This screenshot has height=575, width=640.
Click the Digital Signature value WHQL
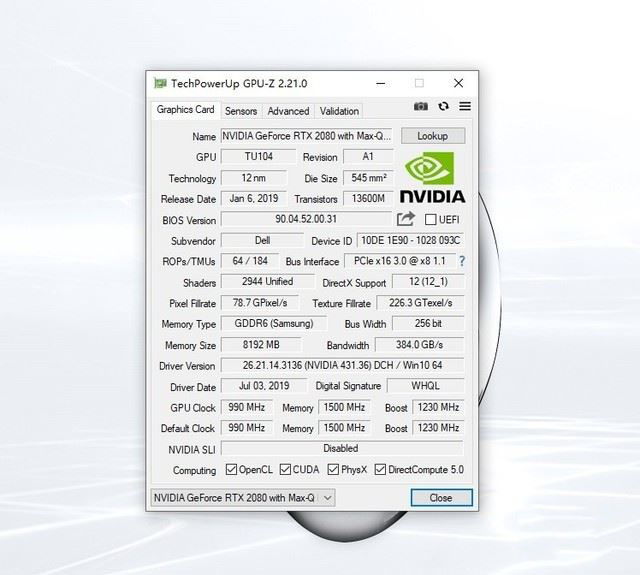click(426, 386)
